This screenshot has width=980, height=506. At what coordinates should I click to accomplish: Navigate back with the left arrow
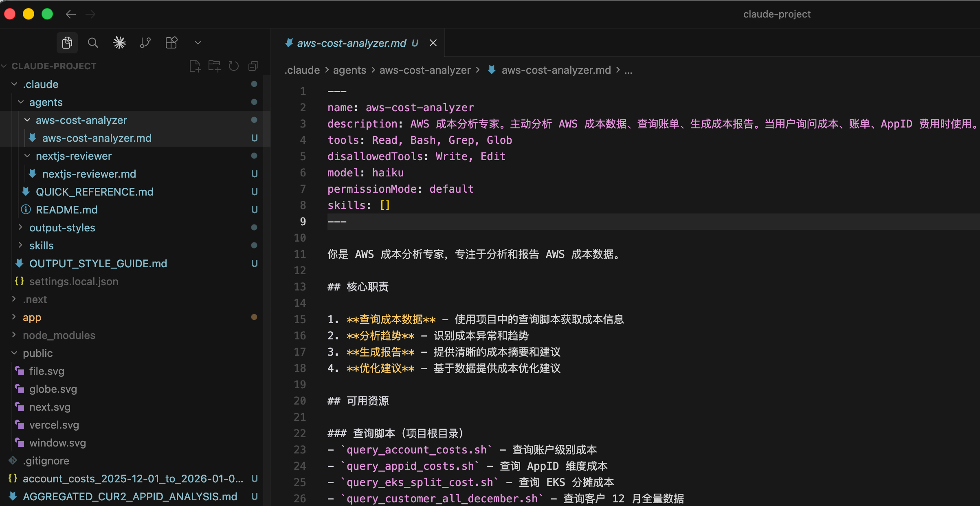71,14
